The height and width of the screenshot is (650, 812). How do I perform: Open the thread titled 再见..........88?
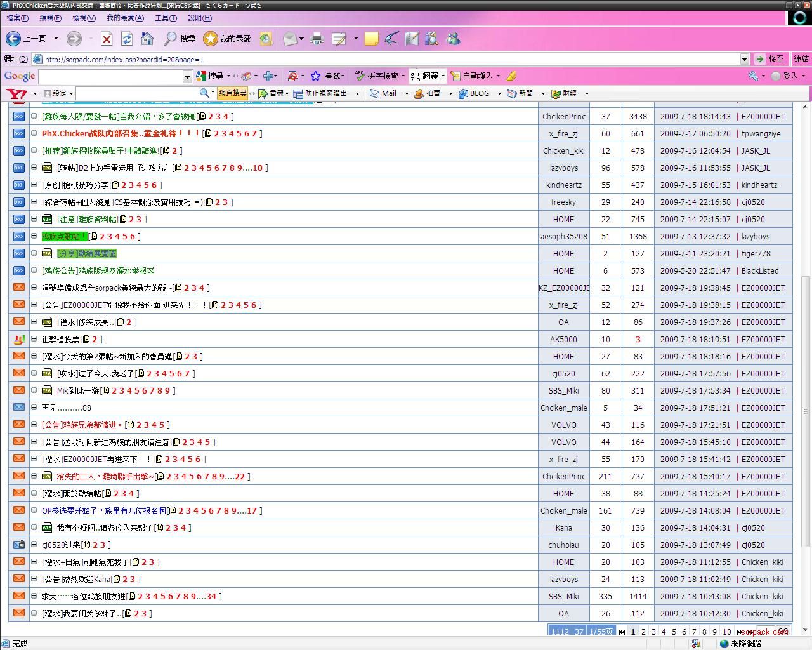[67, 408]
